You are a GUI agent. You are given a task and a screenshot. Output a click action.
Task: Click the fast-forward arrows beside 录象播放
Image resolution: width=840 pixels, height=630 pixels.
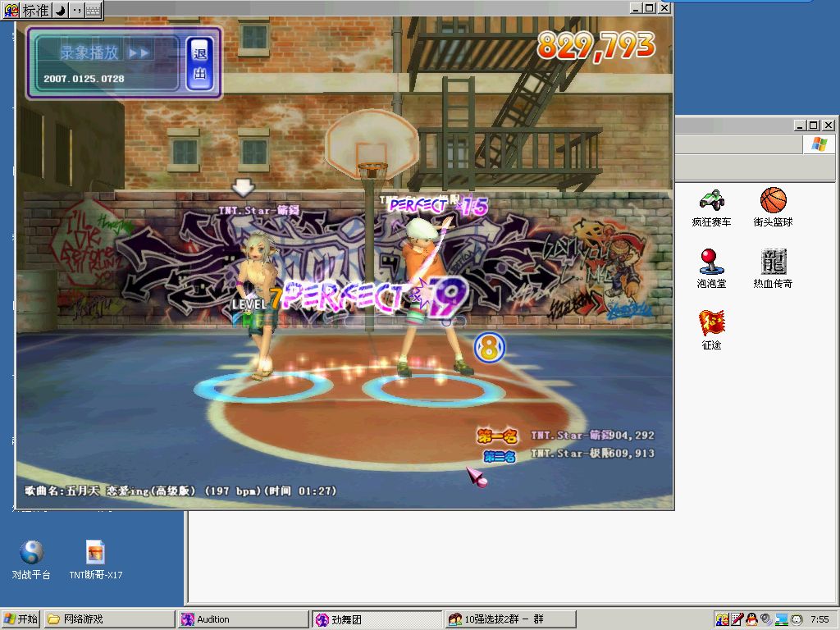click(x=139, y=52)
